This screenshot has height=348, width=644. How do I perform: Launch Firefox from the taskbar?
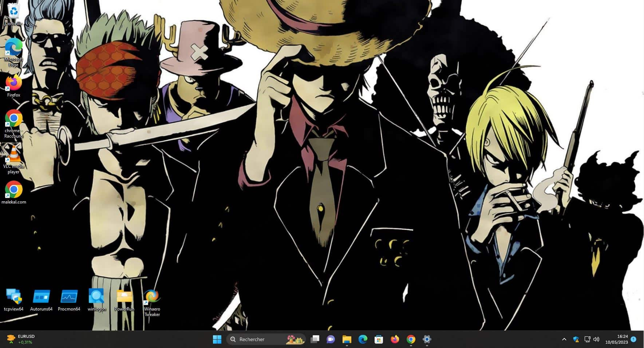click(395, 339)
